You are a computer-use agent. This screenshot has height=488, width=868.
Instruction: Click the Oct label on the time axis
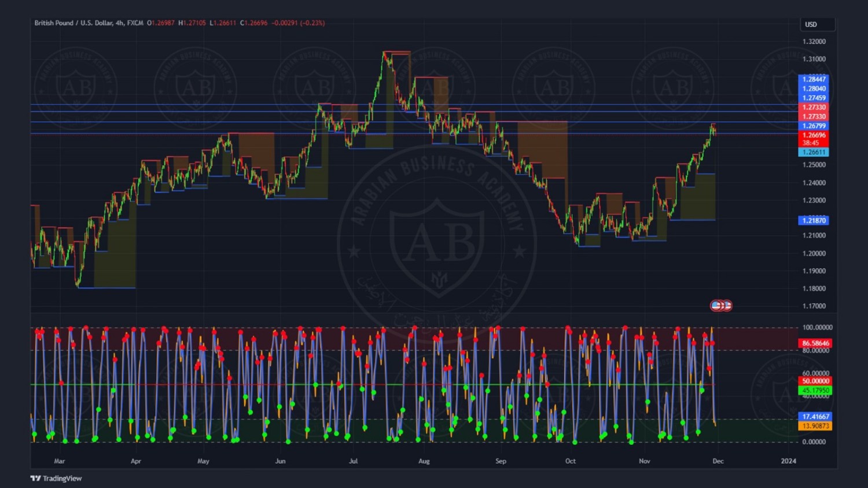pos(571,461)
